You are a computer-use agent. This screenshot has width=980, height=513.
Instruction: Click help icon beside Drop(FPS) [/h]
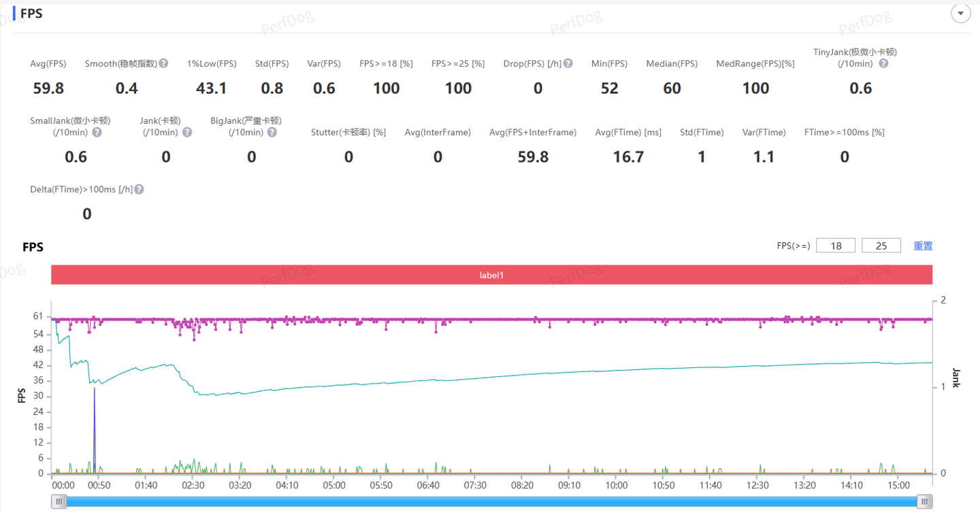click(568, 63)
